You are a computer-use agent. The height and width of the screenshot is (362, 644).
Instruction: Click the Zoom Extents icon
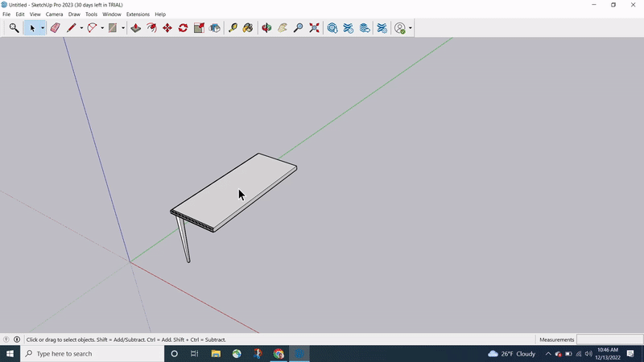pyautogui.click(x=314, y=28)
